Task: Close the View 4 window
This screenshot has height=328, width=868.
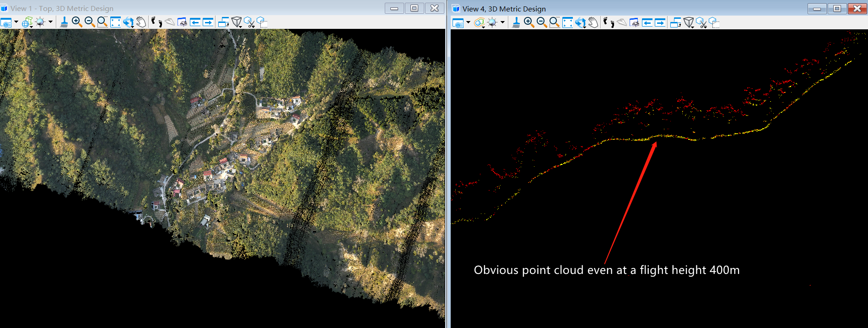Action: (857, 9)
